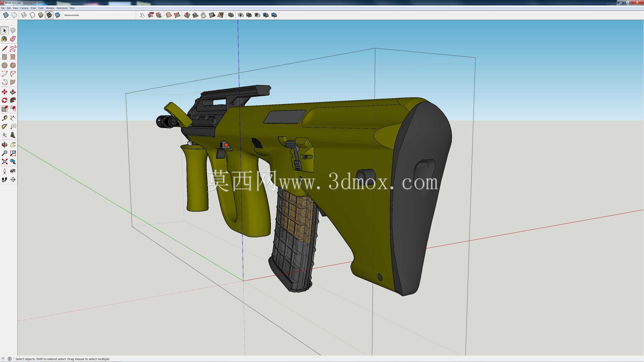Click Sandbox From Contours tool
Viewport: 644px width, 362px height.
coord(169,15)
